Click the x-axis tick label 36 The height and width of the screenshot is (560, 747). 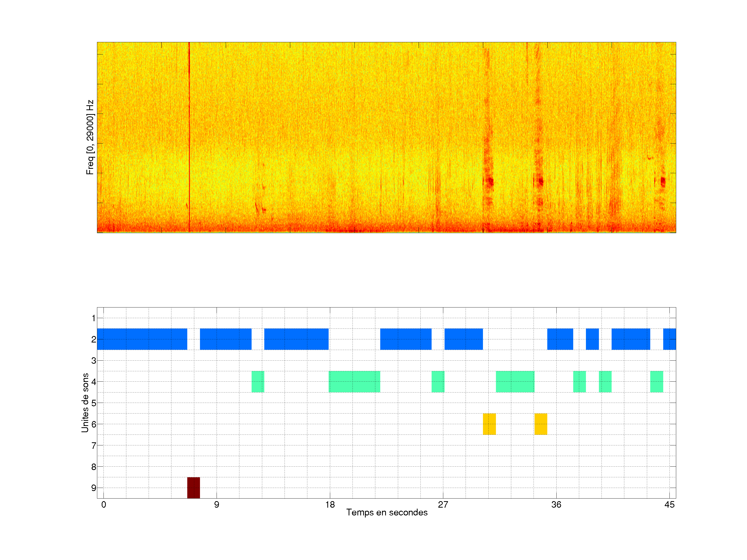pyautogui.click(x=556, y=505)
